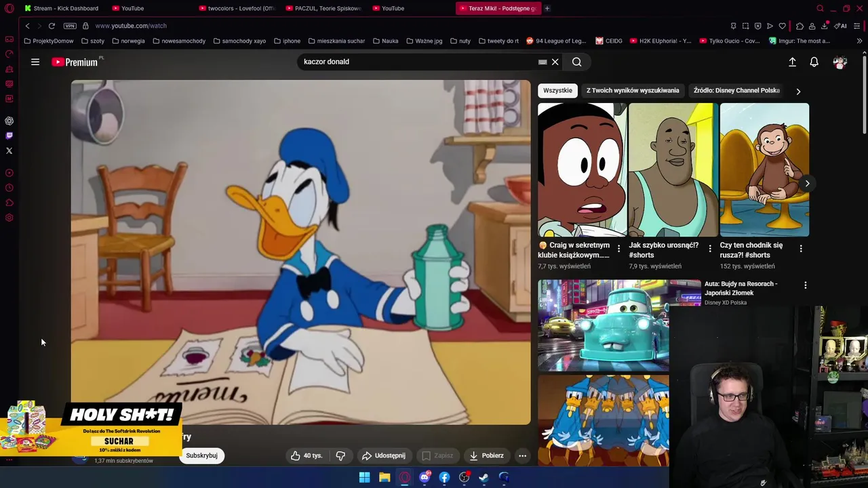The height and width of the screenshot is (488, 868).
Task: Open the GX Corner gamepad icon in the sidebar
Action: 9,39
